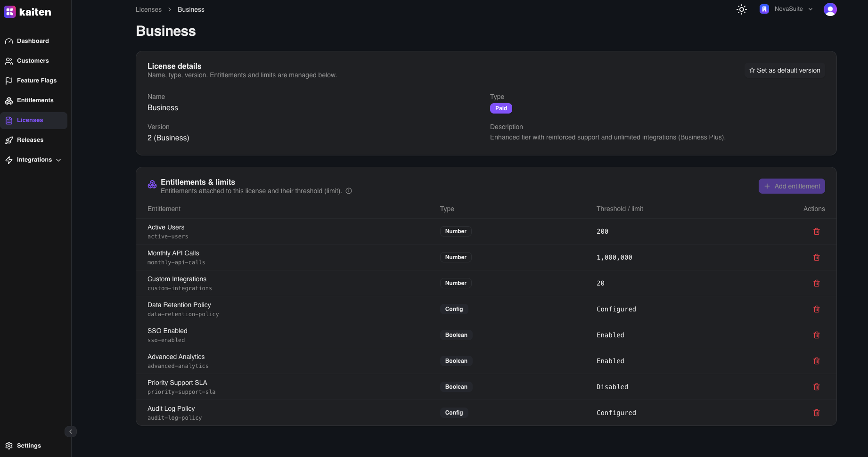
Task: Remove the Priority Support SLA entitlement
Action: point(816,387)
